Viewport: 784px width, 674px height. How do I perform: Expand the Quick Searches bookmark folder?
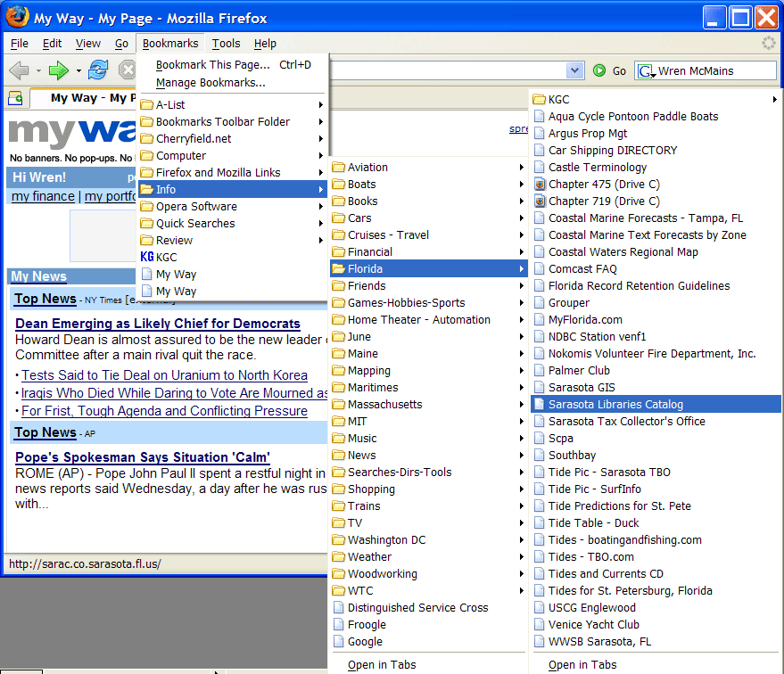point(232,224)
